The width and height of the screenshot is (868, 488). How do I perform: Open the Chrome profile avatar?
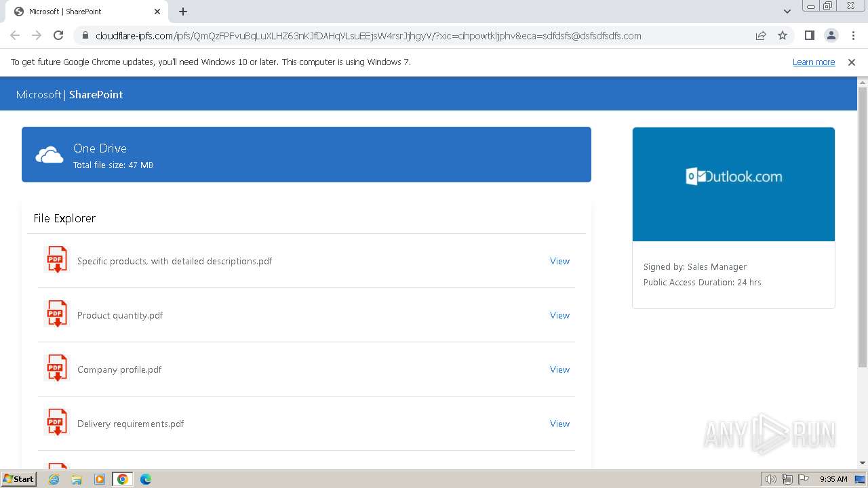pyautogui.click(x=831, y=36)
